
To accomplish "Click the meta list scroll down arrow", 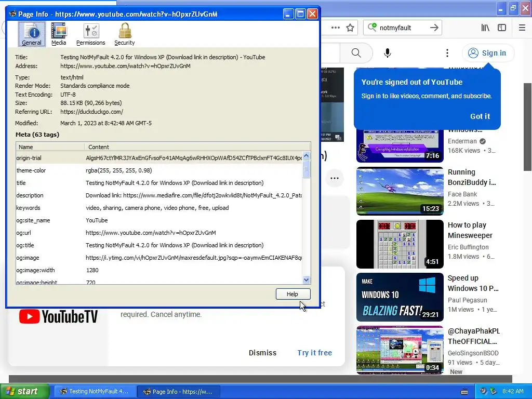I will 306,280.
